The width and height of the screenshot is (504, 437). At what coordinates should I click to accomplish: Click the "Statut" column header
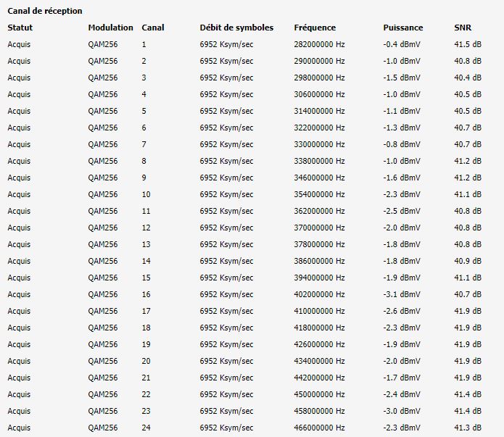click(20, 28)
